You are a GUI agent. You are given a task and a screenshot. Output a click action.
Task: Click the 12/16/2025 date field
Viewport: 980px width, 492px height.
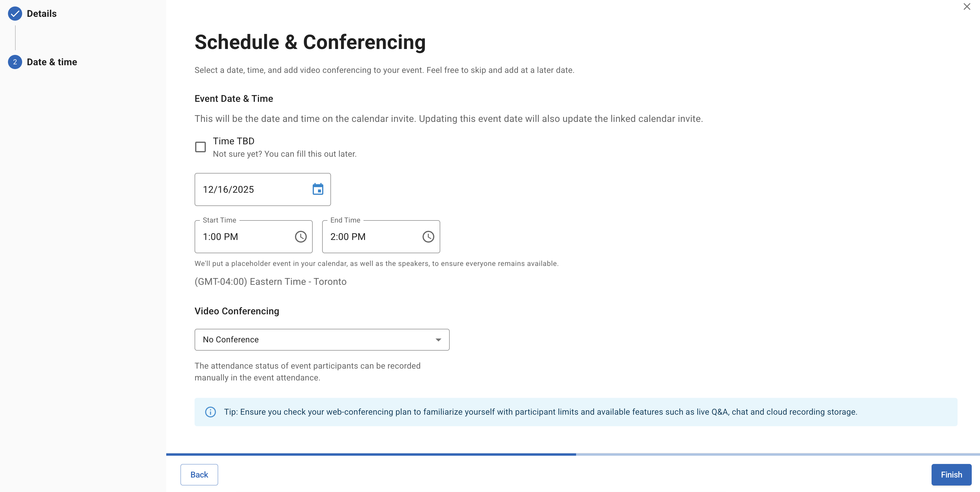click(251, 189)
